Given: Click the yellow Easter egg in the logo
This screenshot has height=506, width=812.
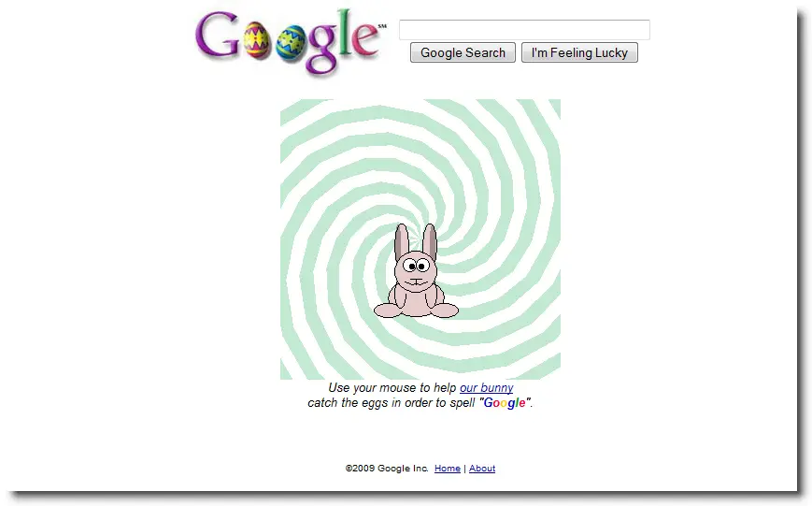Looking at the screenshot, I should [x=256, y=40].
